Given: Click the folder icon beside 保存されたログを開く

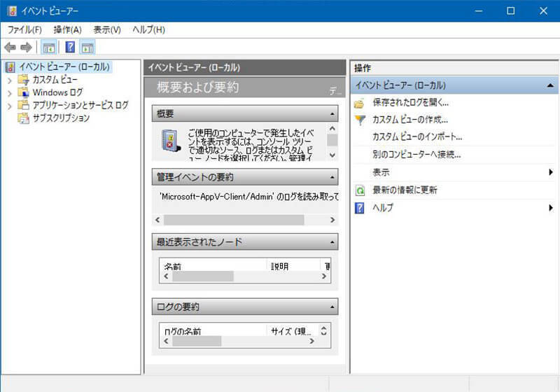Looking at the screenshot, I should 360,103.
